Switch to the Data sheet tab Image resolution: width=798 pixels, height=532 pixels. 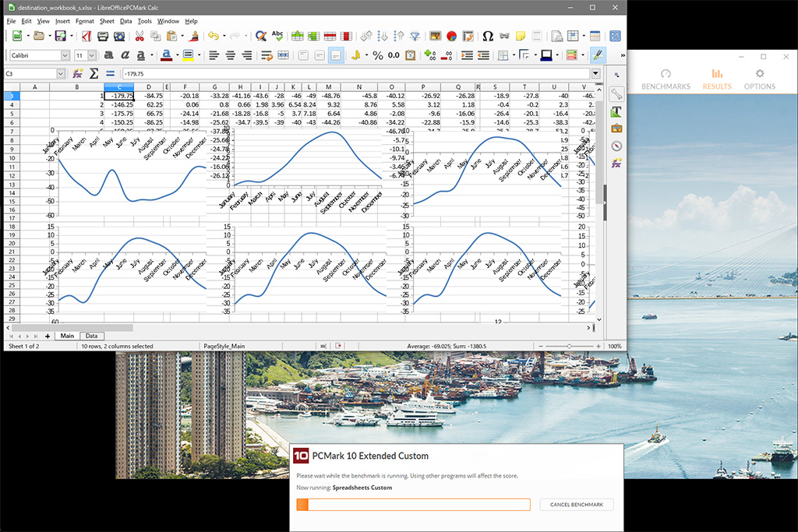pyautogui.click(x=92, y=336)
